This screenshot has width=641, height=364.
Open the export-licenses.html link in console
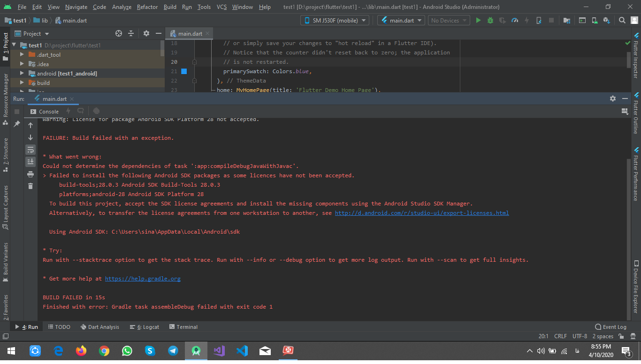click(421, 213)
